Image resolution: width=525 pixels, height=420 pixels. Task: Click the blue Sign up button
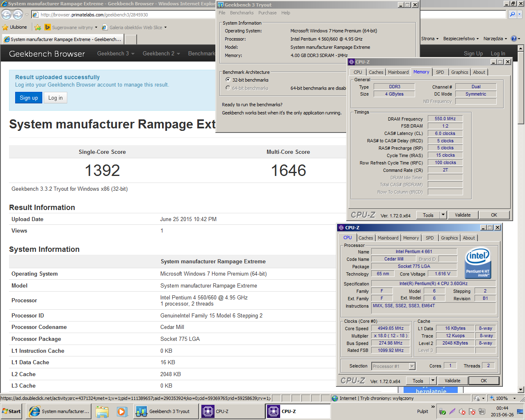point(29,98)
